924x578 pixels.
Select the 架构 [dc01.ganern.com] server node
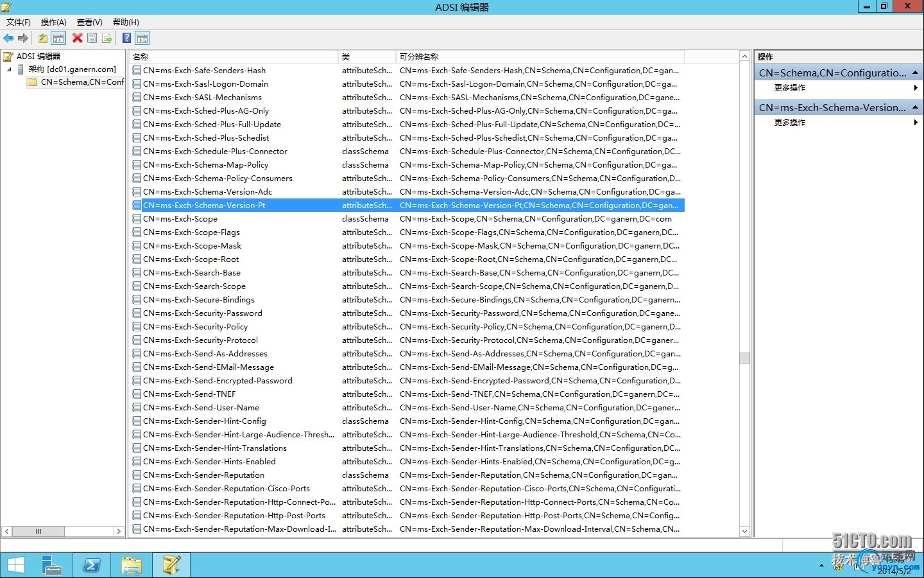point(73,69)
